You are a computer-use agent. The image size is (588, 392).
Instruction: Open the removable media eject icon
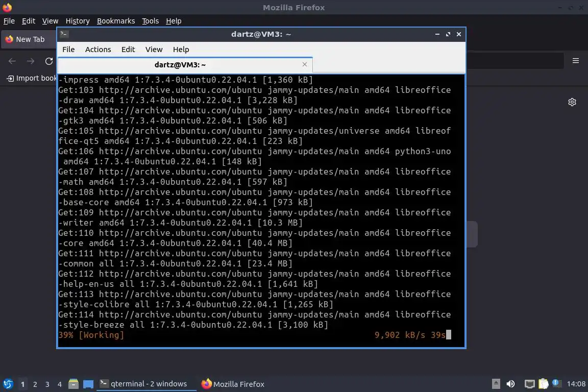[496, 384]
